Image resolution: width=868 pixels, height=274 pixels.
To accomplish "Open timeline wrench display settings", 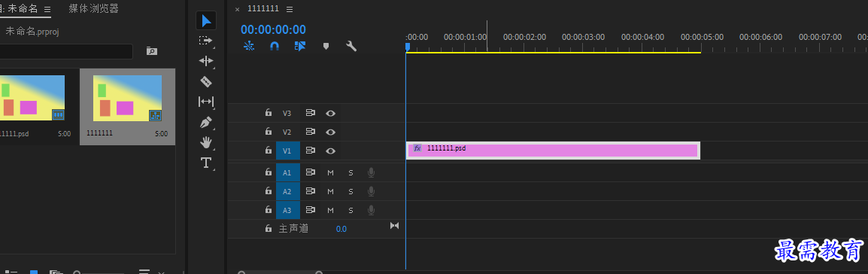I will pyautogui.click(x=351, y=47).
